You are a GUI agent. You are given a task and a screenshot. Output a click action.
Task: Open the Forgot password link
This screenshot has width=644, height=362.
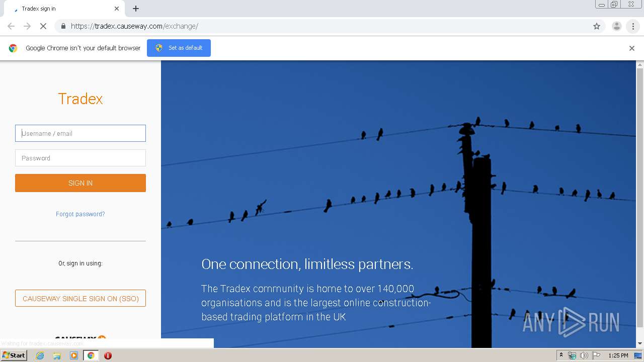(80, 214)
